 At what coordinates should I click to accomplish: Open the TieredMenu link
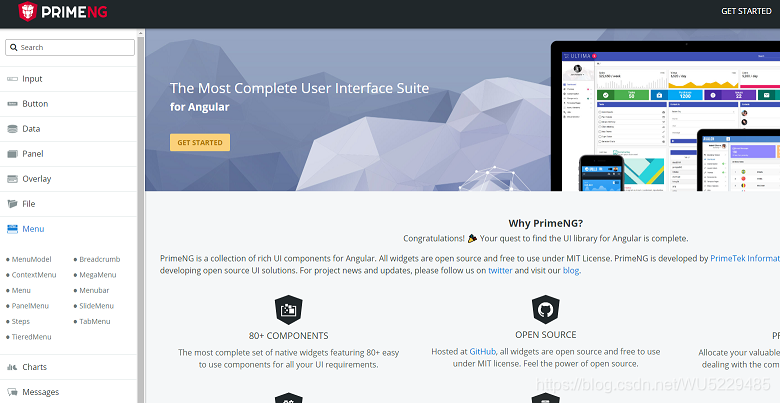tap(31, 337)
